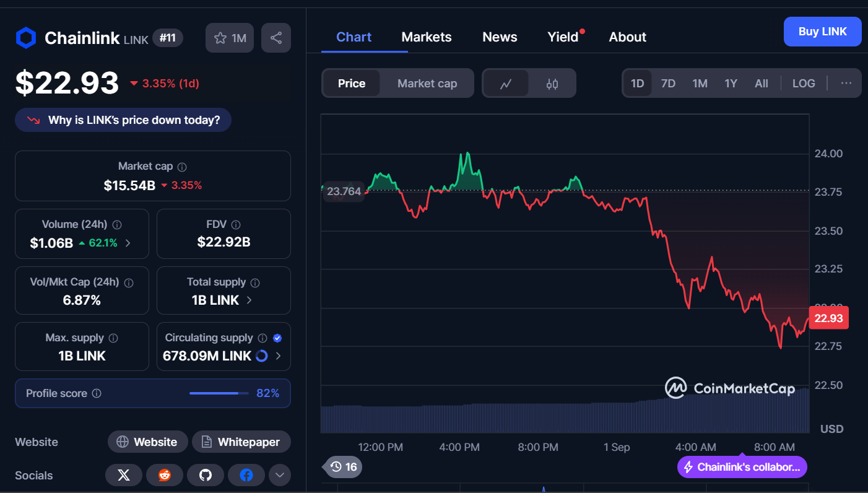
Task: Open the Markets tab
Action: (x=427, y=37)
